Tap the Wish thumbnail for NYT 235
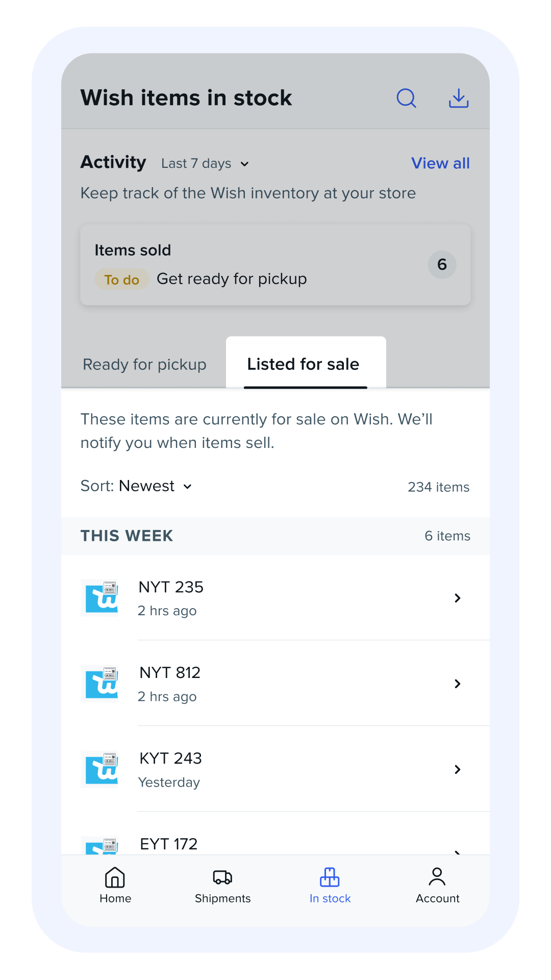 [x=100, y=597]
